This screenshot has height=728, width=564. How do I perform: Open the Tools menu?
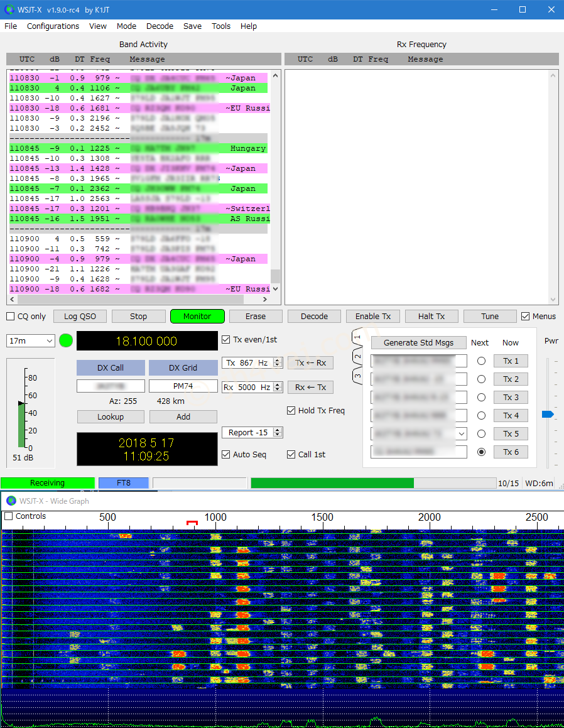click(221, 26)
